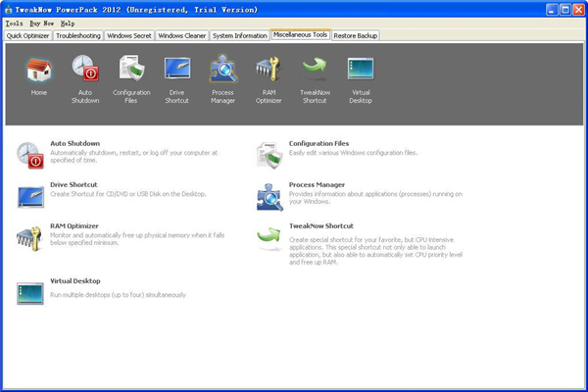Select the Miscellaneous Tools tab
The image size is (588, 392).
[301, 35]
